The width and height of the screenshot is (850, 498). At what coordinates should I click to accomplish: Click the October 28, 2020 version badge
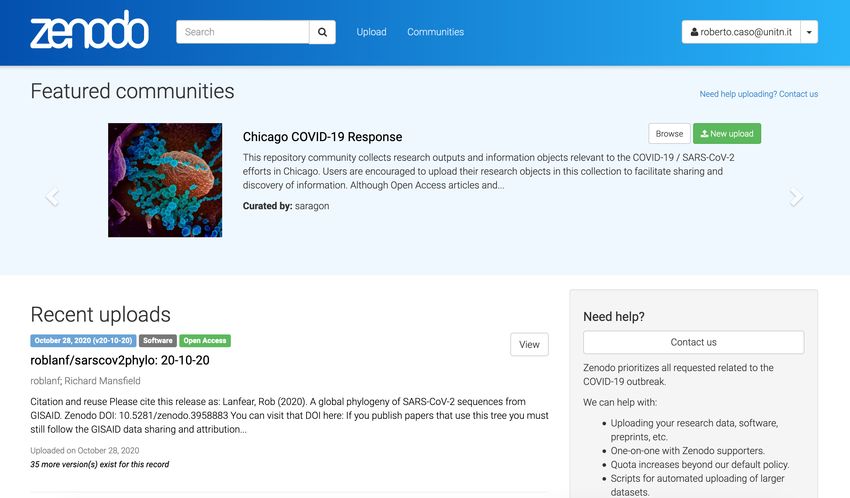(x=82, y=341)
